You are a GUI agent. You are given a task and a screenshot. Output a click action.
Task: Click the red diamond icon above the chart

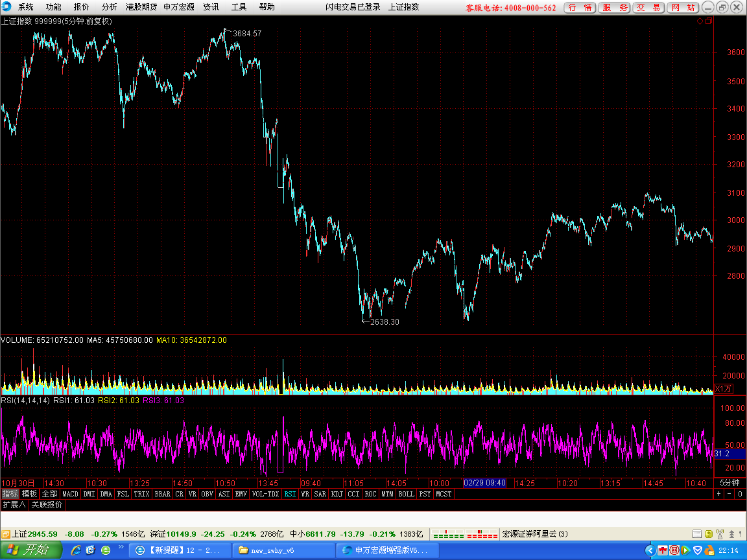tap(700, 21)
